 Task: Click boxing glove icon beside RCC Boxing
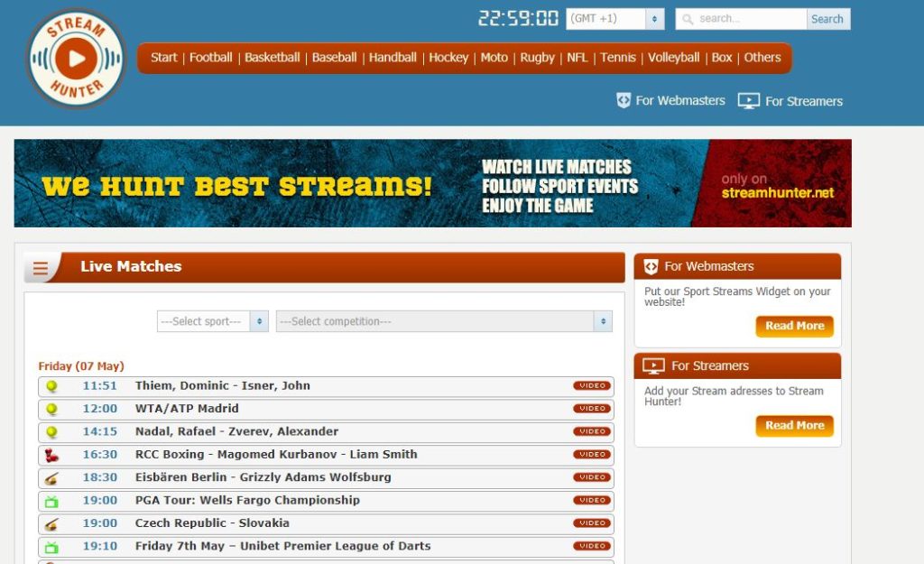point(51,455)
